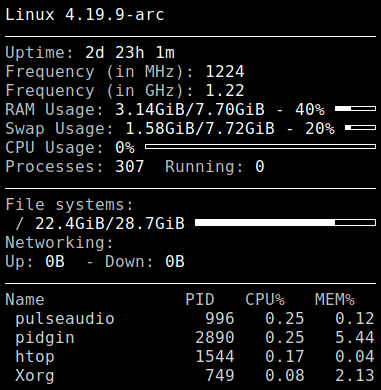Click the frequency value 1224 MHz
381x390 pixels.
pos(225,71)
